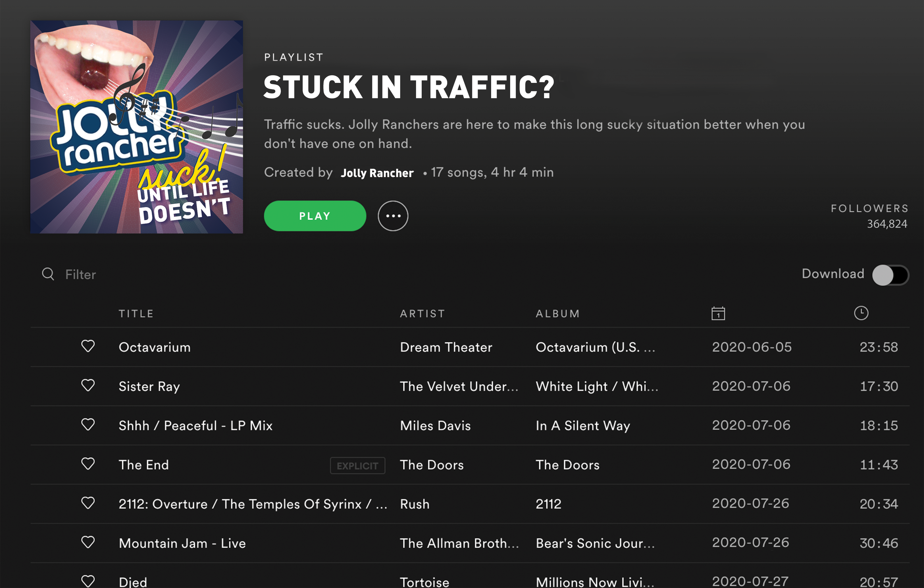Viewport: 924px width, 588px height.
Task: Open the album 2112
Action: 548,504
